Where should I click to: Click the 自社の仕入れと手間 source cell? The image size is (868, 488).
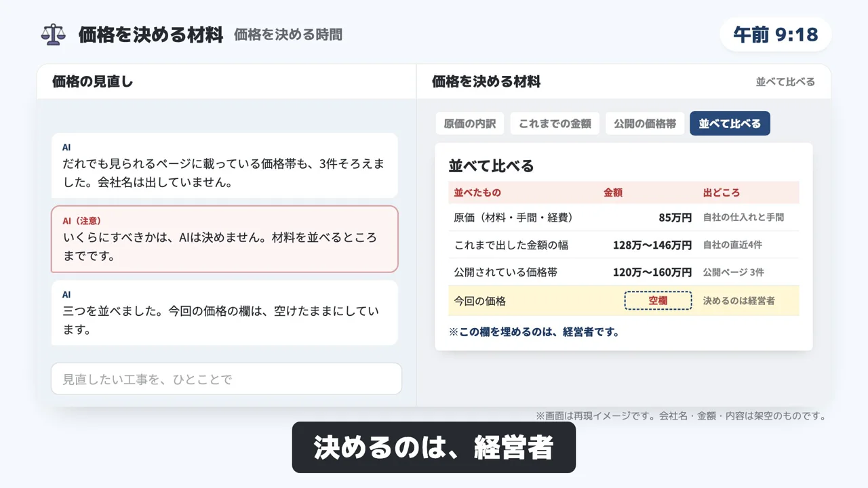coord(743,218)
